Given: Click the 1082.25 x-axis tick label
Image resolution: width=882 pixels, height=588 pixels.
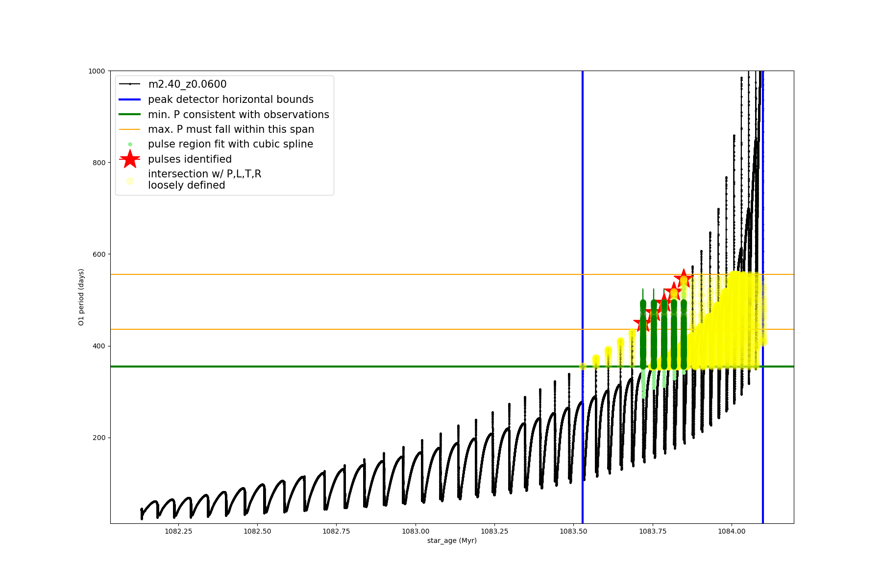Looking at the screenshot, I should (x=178, y=531).
